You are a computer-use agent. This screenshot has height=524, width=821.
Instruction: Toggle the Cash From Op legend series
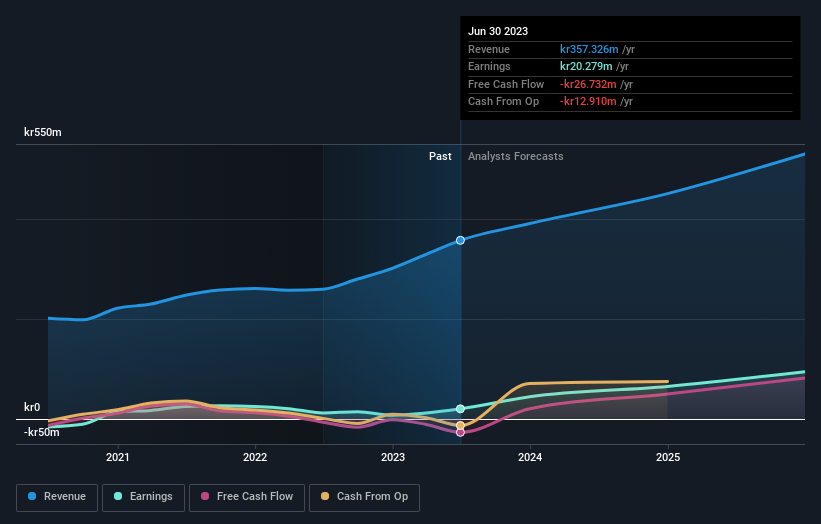pos(364,497)
